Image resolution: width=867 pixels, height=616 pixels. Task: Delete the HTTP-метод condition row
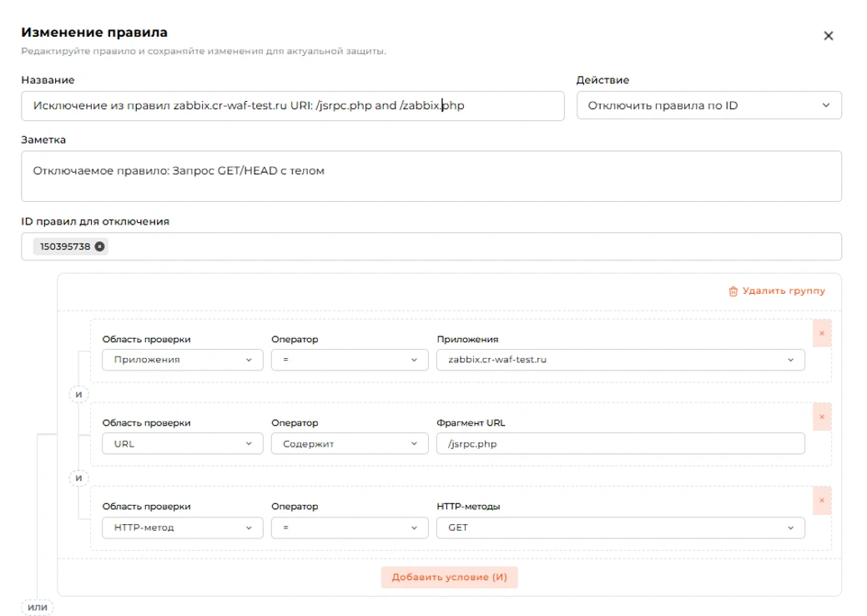(x=822, y=501)
